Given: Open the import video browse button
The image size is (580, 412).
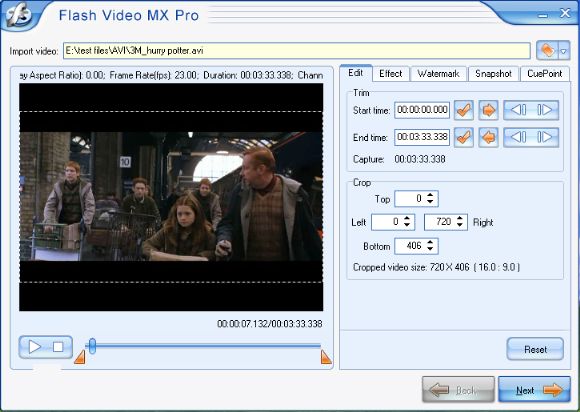Looking at the screenshot, I should click(x=547, y=50).
